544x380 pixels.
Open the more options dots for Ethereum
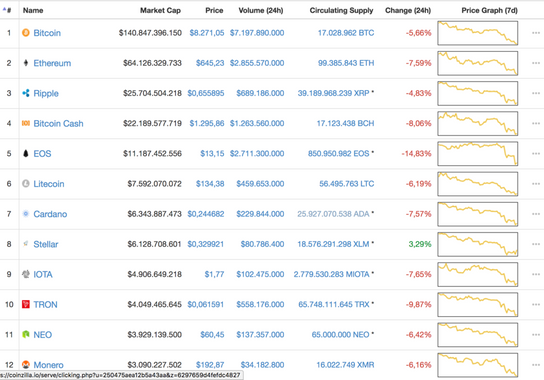pos(536,63)
